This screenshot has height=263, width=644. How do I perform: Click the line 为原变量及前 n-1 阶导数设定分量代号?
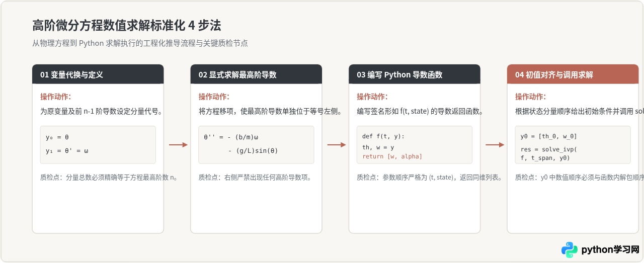101,112
